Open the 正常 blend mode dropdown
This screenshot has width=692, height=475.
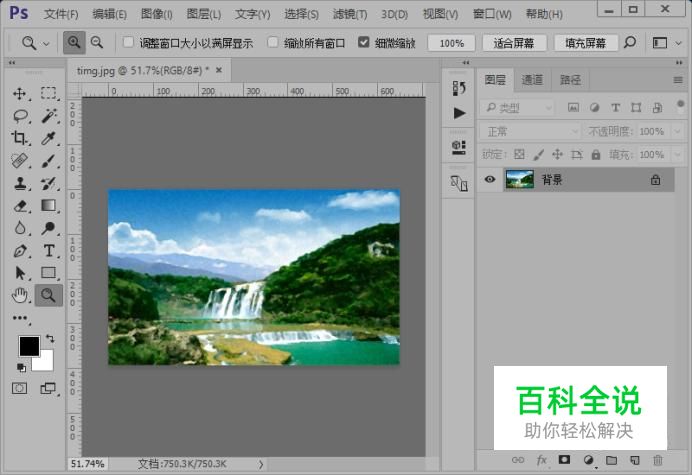click(x=530, y=132)
